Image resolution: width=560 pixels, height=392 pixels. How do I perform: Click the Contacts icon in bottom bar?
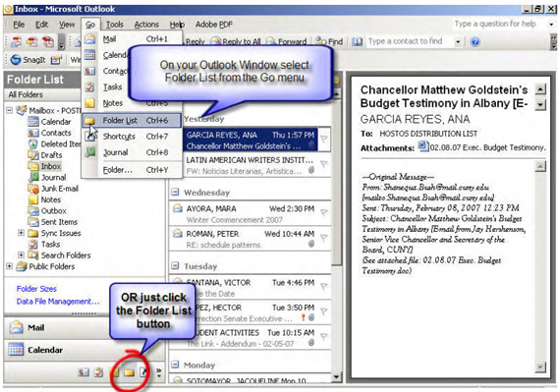(x=84, y=372)
